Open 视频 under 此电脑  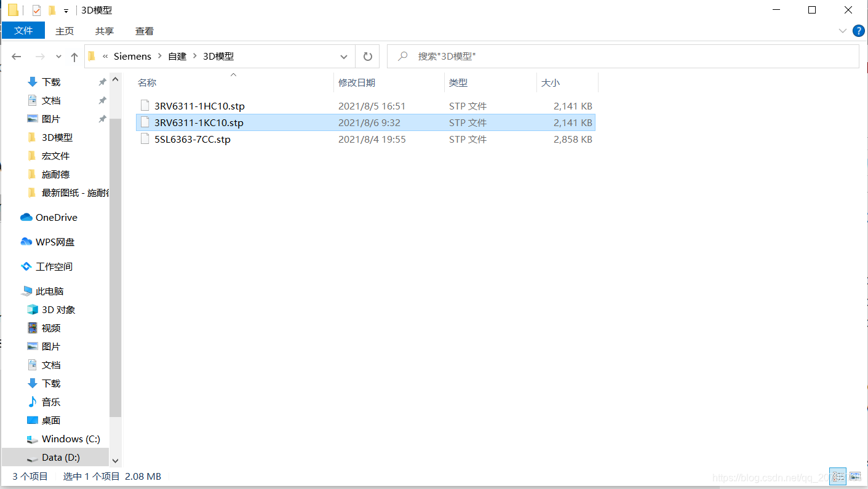pos(51,328)
